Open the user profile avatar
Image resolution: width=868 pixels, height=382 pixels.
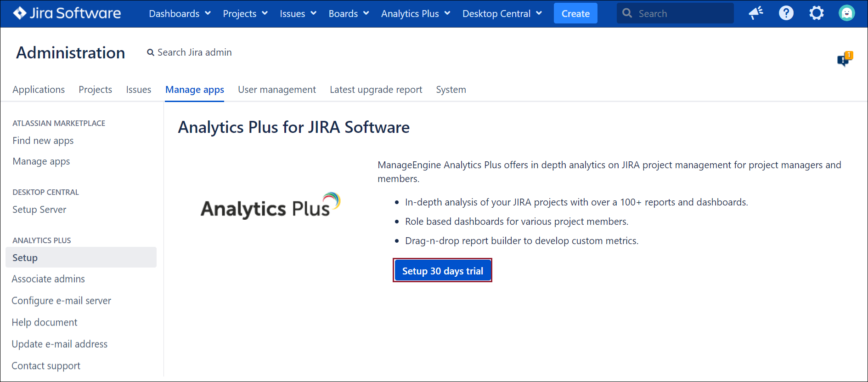click(x=846, y=13)
